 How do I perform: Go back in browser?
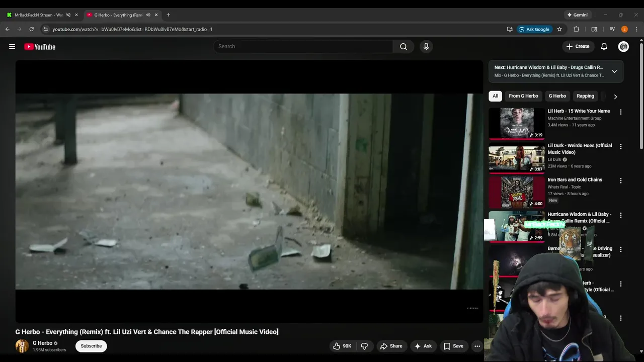point(8,29)
